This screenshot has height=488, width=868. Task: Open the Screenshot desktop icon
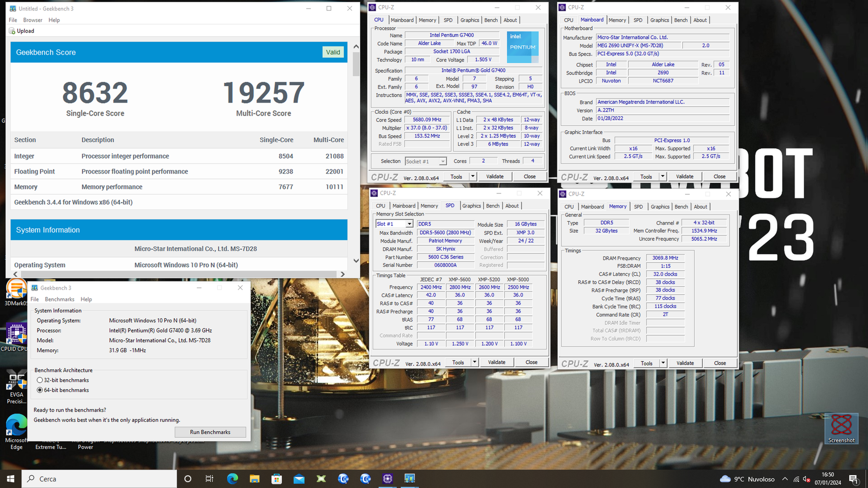click(841, 428)
